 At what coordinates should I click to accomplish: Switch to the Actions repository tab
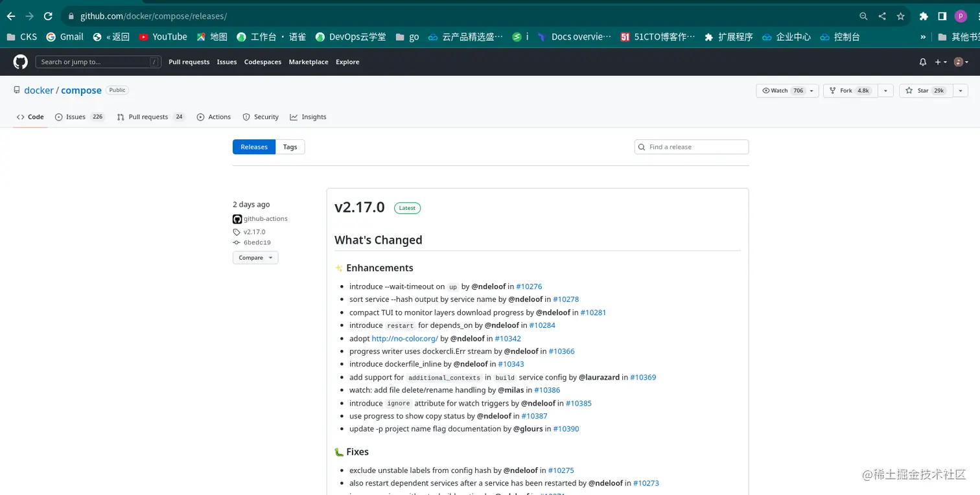[x=214, y=117]
